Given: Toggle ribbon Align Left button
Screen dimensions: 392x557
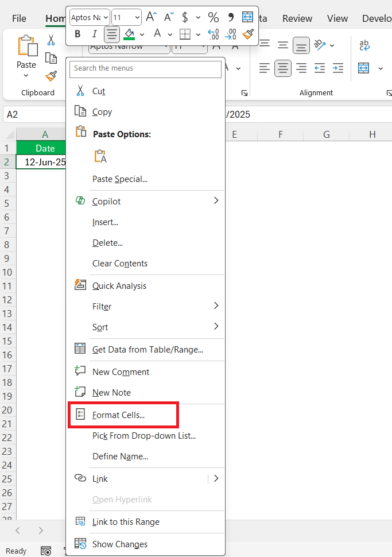Looking at the screenshot, I should [264, 68].
